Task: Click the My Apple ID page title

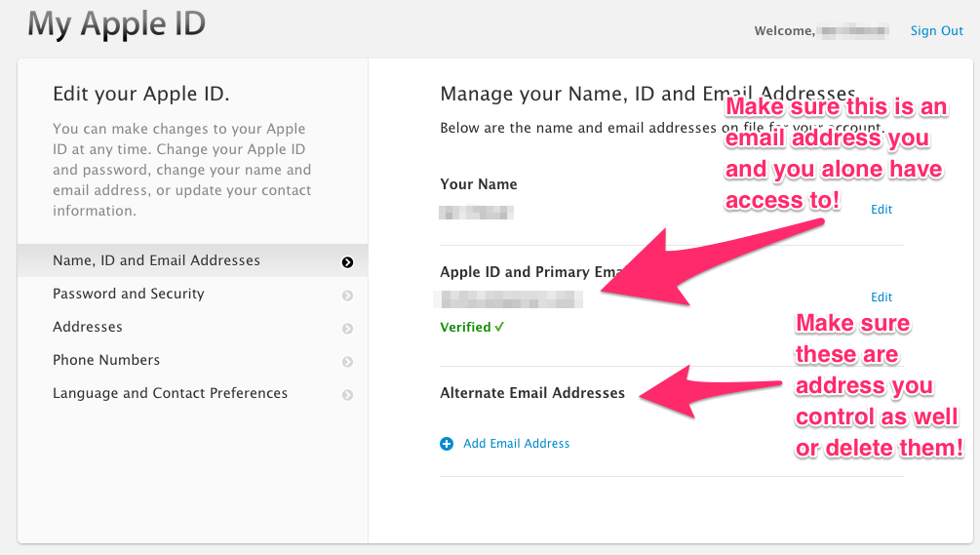Action: point(116,25)
